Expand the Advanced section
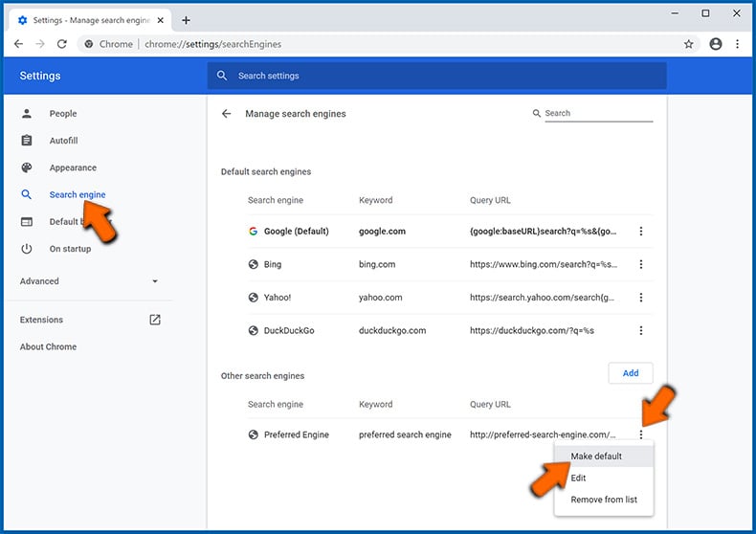This screenshot has height=534, width=756. (89, 281)
